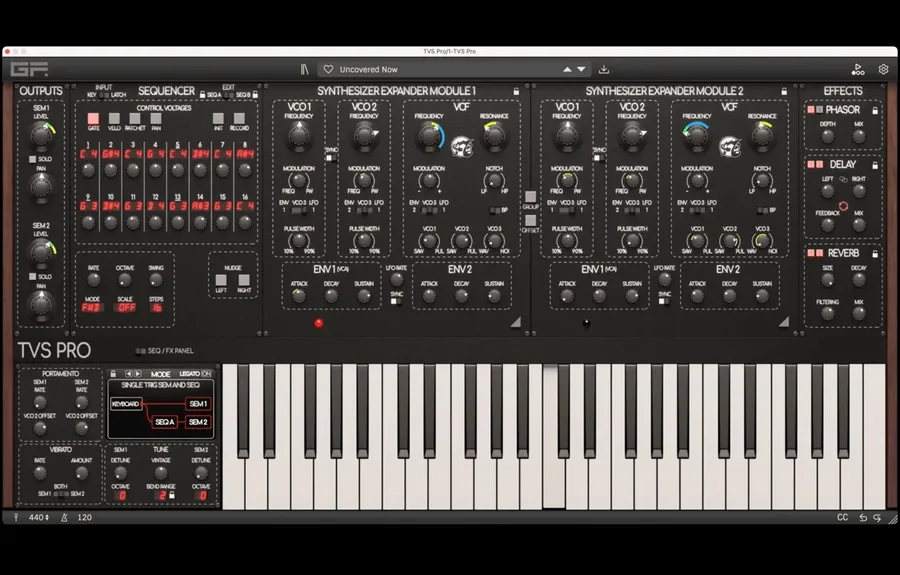Click the GF logo

pos(29,69)
